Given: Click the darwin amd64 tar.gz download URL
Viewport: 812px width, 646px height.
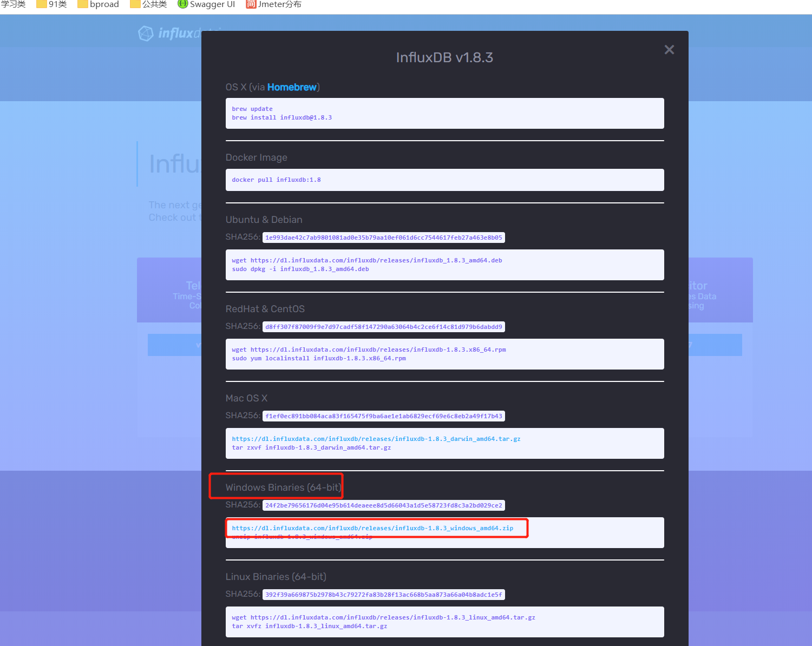Looking at the screenshot, I should pyautogui.click(x=376, y=439).
